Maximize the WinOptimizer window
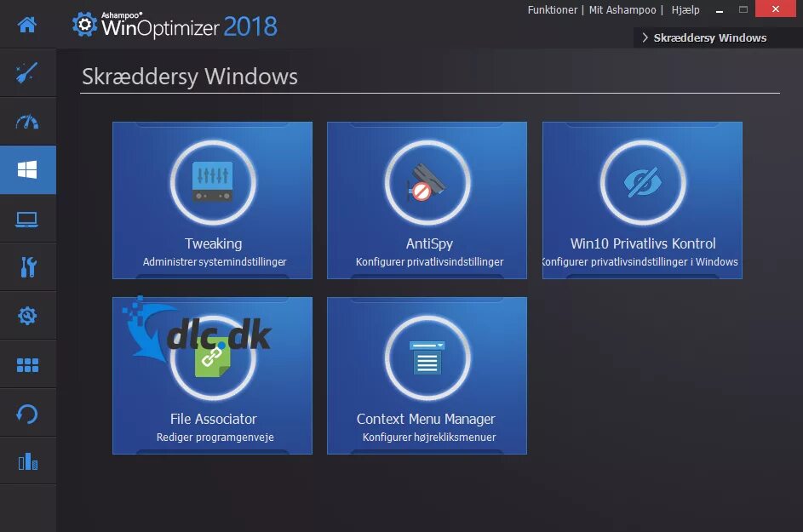The width and height of the screenshot is (803, 532). [x=743, y=9]
